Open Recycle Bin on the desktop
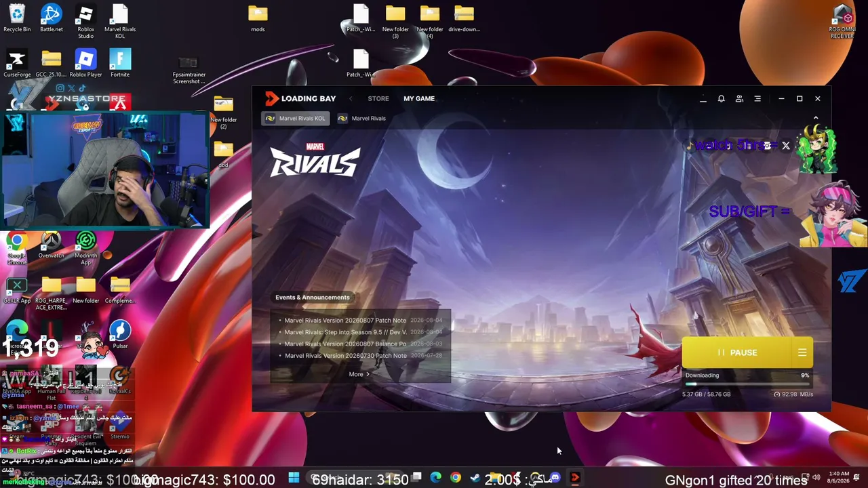The height and width of the screenshot is (488, 868). 17,18
